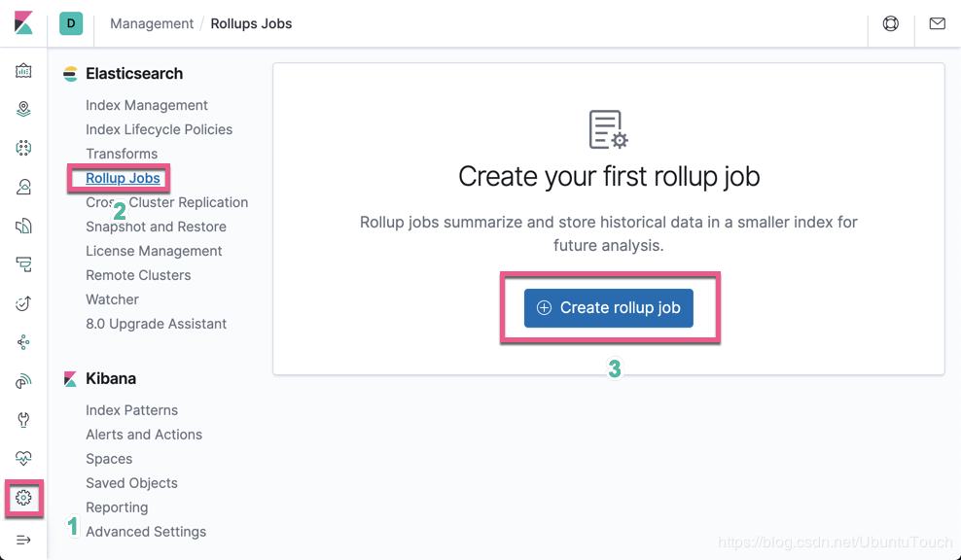Open the Machine Learning sidebar icon
This screenshot has height=560, width=961.
click(x=23, y=148)
